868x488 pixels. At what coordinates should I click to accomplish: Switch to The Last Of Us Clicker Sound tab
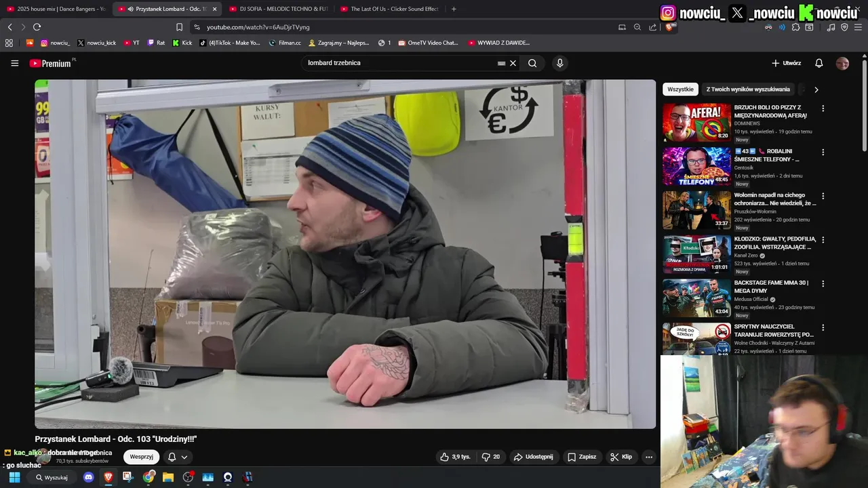click(x=389, y=9)
